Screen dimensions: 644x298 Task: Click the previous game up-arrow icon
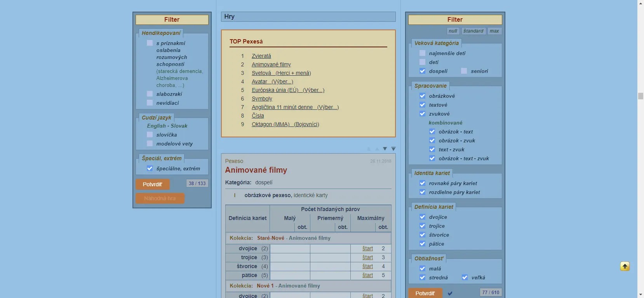tap(377, 149)
